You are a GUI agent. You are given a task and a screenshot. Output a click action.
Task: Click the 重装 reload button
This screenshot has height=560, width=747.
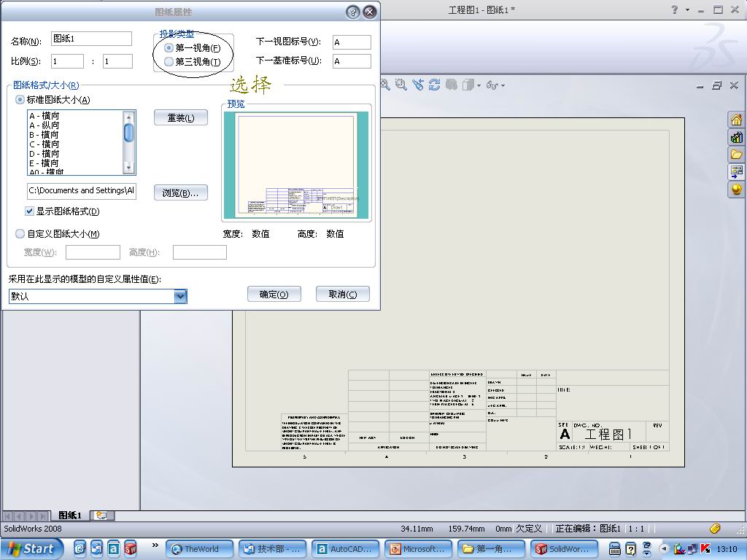pyautogui.click(x=181, y=117)
